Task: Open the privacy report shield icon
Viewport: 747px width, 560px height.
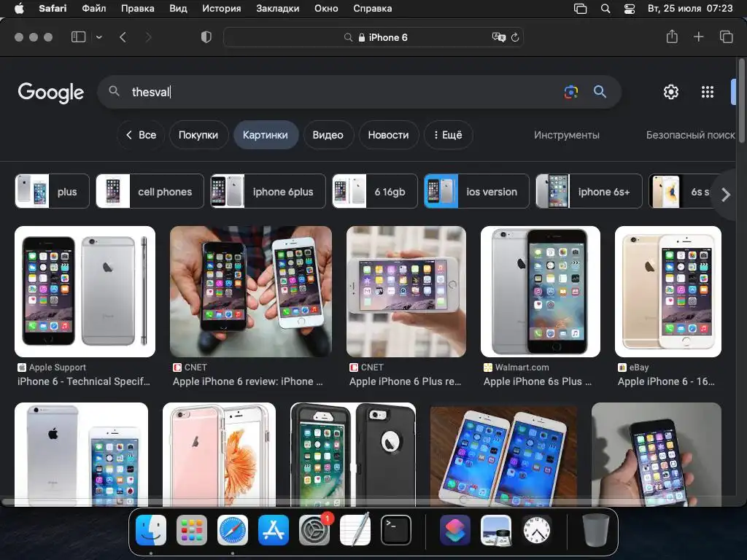Action: 206,37
